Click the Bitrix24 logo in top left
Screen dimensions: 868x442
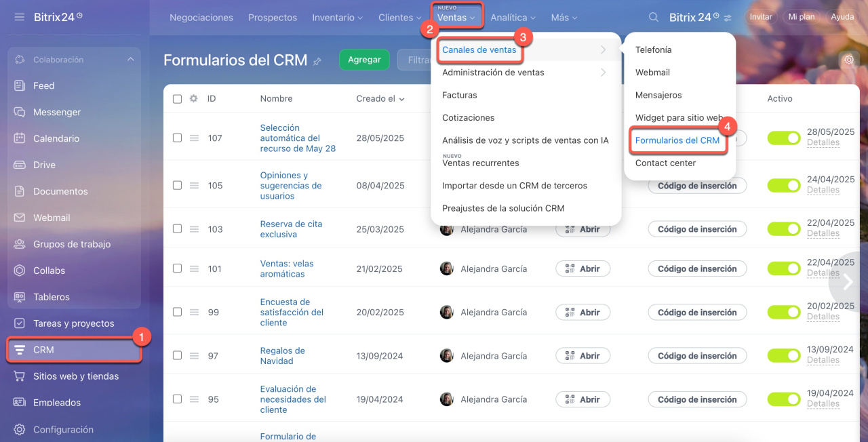point(58,17)
